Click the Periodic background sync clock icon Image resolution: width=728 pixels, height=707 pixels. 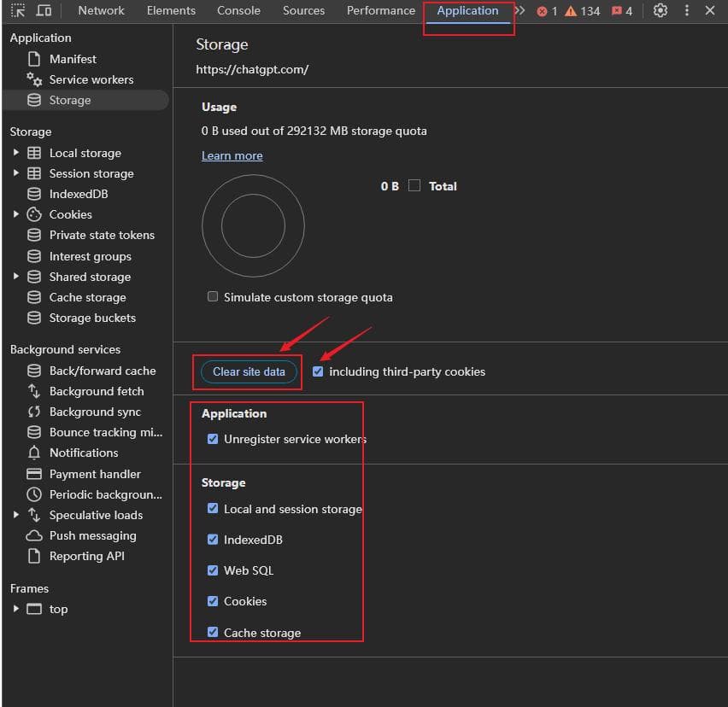pos(34,494)
